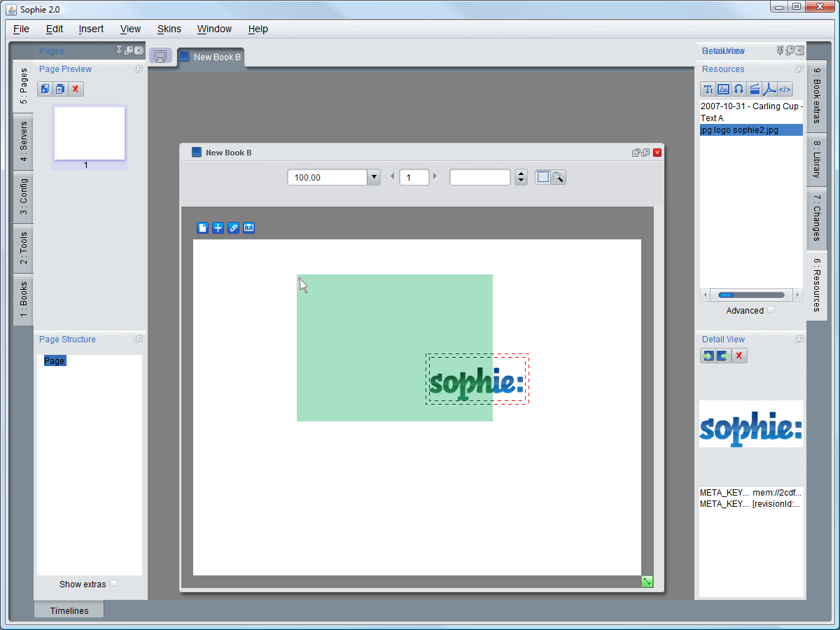
Task: Switch to the 3 : Config side tab
Action: tap(23, 197)
